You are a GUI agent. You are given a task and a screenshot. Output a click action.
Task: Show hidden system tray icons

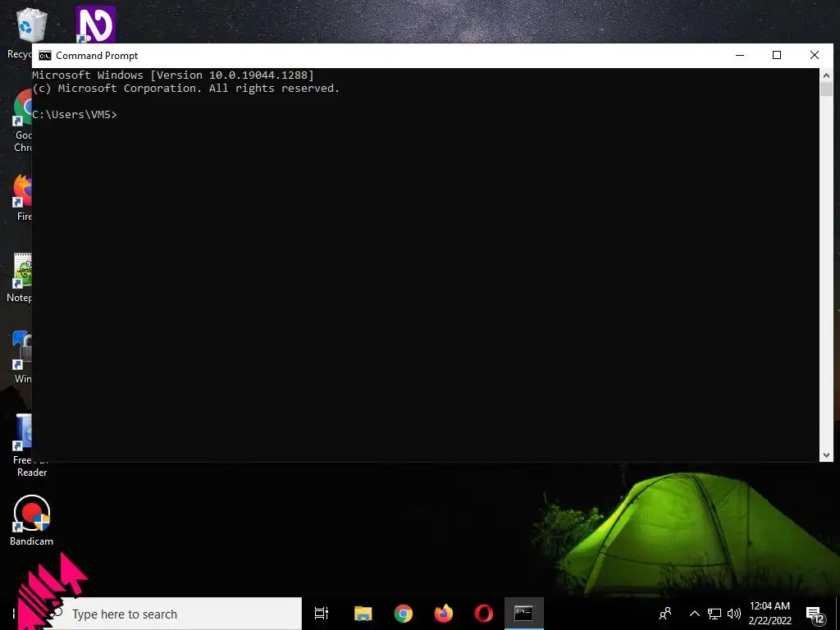pos(694,614)
